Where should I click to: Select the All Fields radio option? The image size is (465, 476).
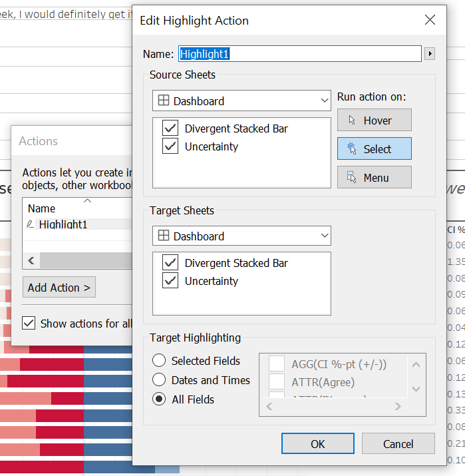(159, 399)
